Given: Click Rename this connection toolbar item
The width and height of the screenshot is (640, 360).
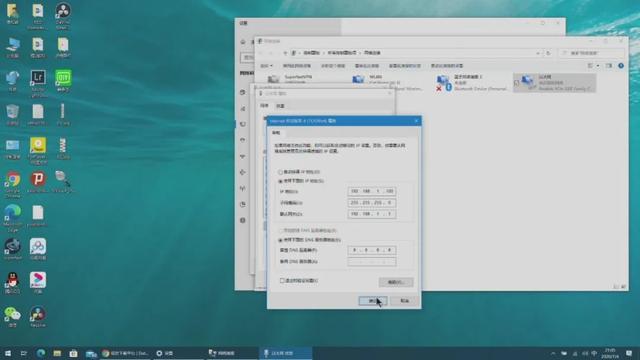Looking at the screenshot, I should coord(367,66).
